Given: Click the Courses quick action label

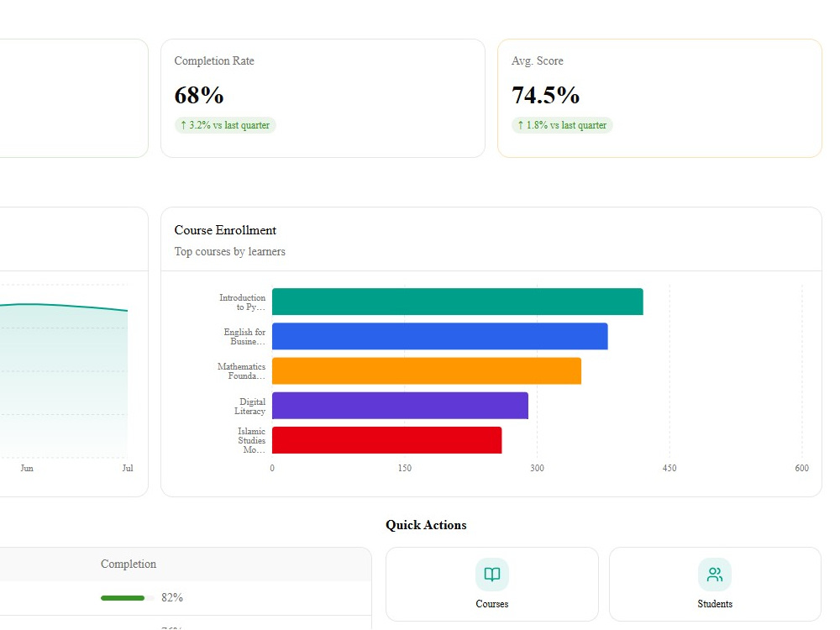Looking at the screenshot, I should pyautogui.click(x=491, y=604).
